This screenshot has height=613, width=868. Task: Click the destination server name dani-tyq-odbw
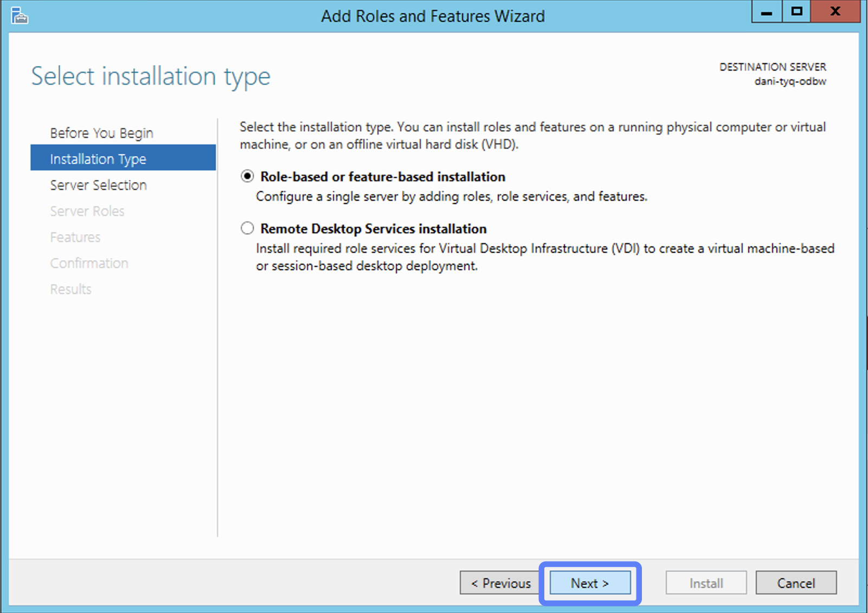[790, 81]
